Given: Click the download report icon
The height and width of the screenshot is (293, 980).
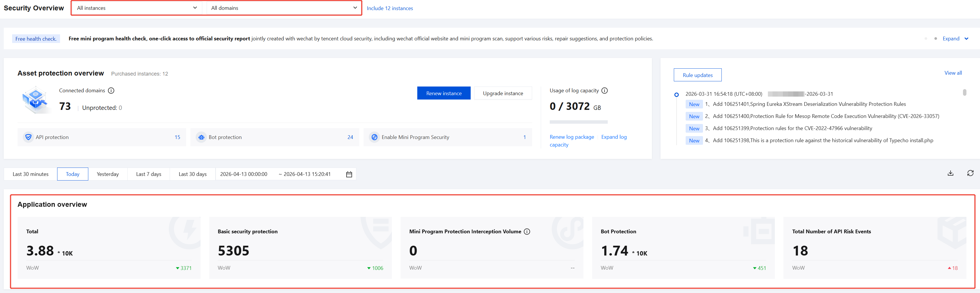Looking at the screenshot, I should 950,173.
